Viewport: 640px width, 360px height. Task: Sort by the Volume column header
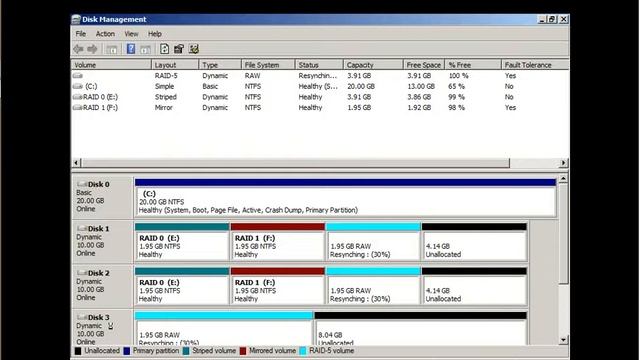click(111, 65)
